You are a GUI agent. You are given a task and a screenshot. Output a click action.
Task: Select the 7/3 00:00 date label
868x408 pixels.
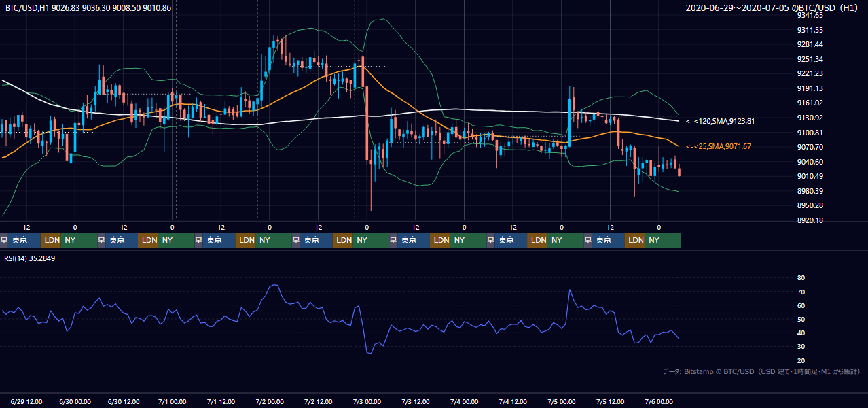pyautogui.click(x=367, y=401)
